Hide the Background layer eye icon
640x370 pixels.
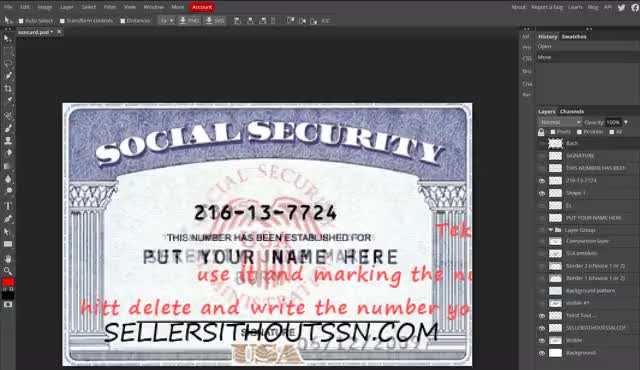(542, 353)
